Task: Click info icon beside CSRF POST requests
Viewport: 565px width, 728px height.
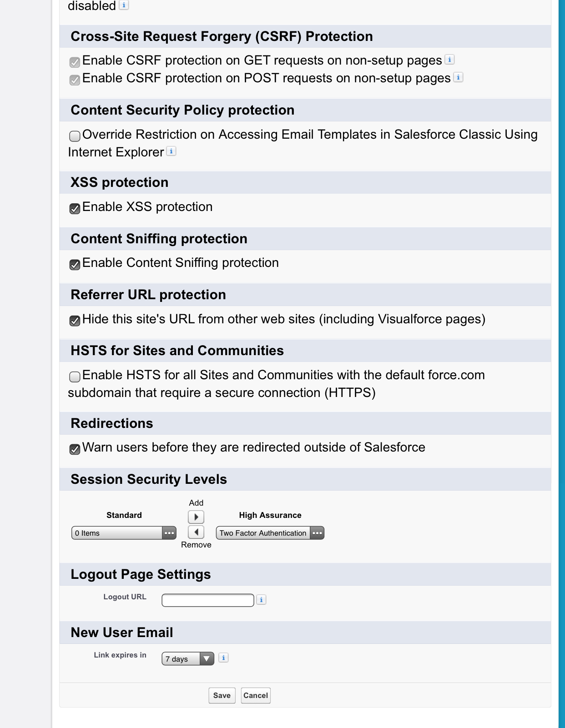Action: [x=458, y=77]
